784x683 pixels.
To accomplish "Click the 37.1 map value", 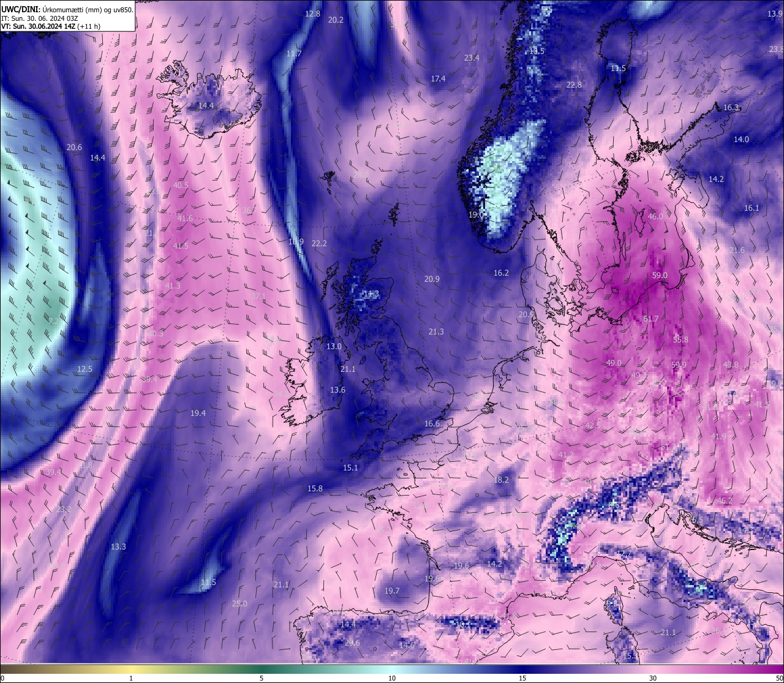I will pos(258,296).
